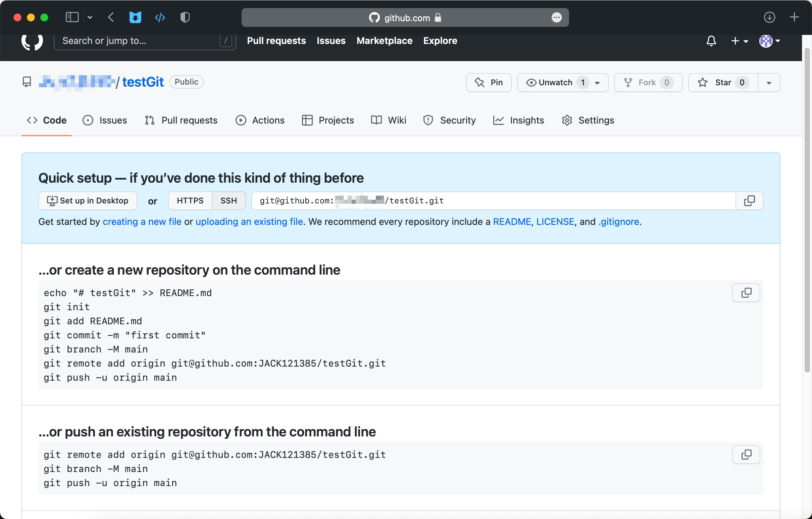Open Pull requests in top nav
The height and width of the screenshot is (519, 812).
pos(276,41)
